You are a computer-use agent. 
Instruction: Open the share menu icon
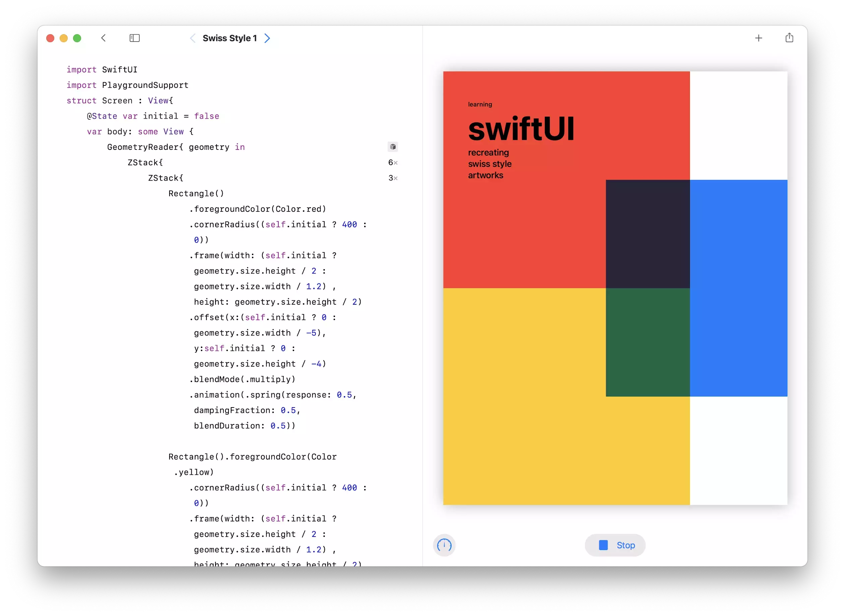click(789, 38)
